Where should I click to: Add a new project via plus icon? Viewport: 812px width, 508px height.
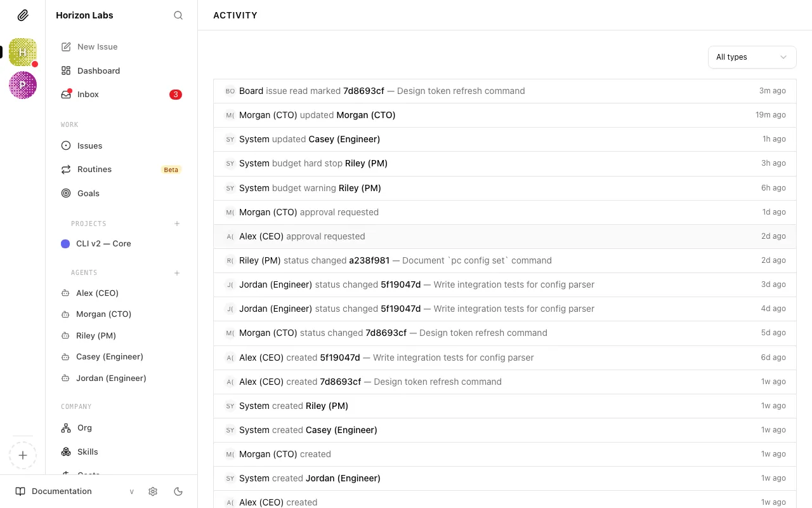(177, 224)
